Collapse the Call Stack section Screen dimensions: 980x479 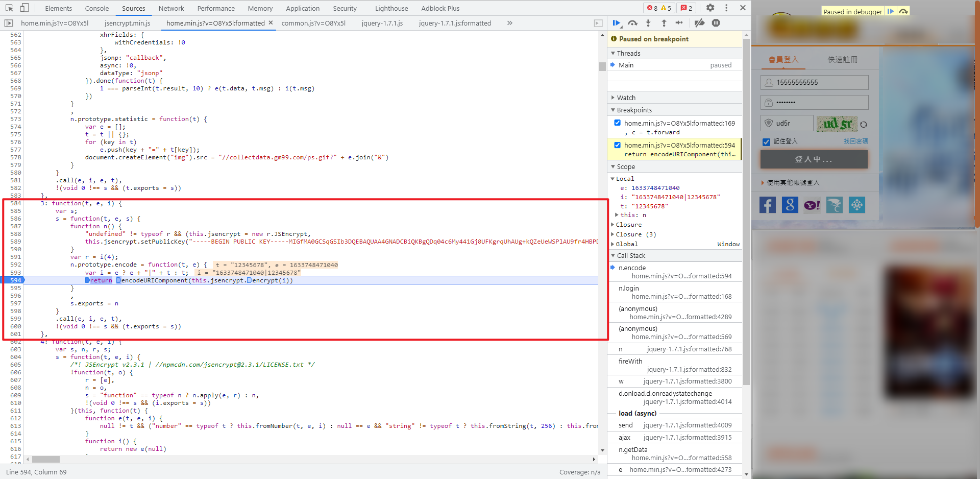point(630,255)
